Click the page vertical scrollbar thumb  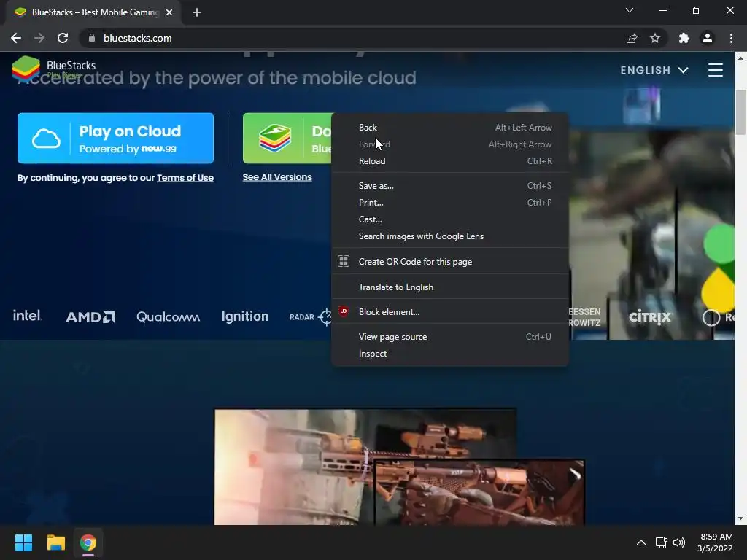tap(740, 112)
